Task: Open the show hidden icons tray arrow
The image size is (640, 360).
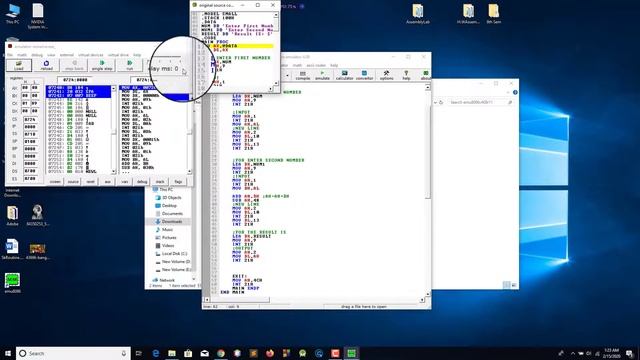Action: point(573,353)
